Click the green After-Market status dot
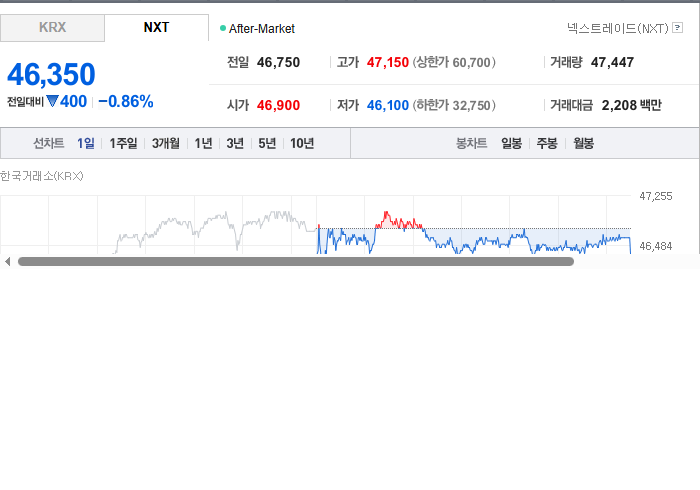Viewport: 700px width, 490px height. 223,28
